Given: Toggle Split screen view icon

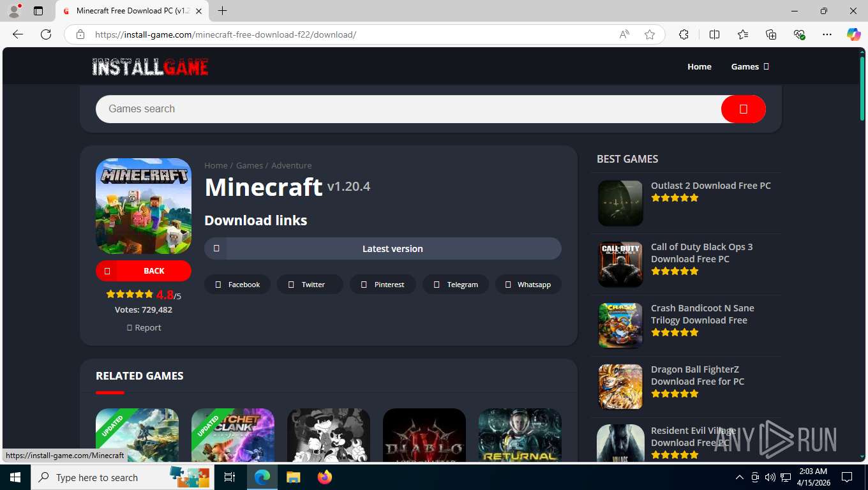Looking at the screenshot, I should 714,34.
